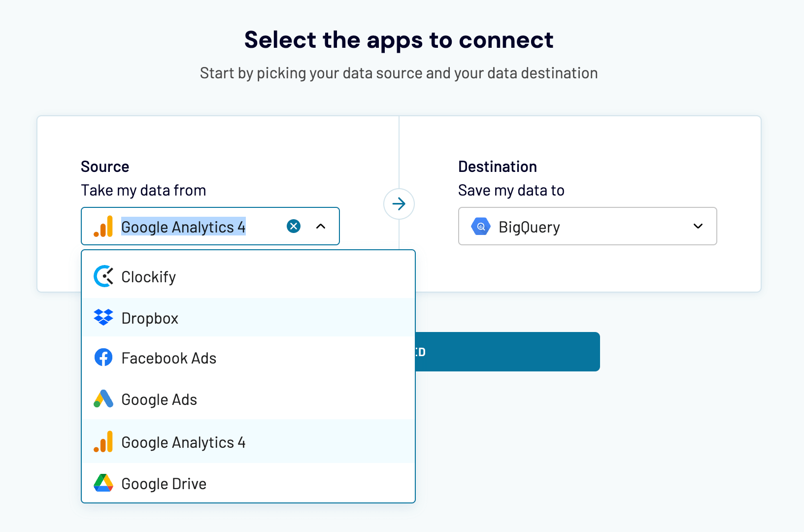The width and height of the screenshot is (804, 532).
Task: Click the Clockify app icon
Action: tap(103, 276)
